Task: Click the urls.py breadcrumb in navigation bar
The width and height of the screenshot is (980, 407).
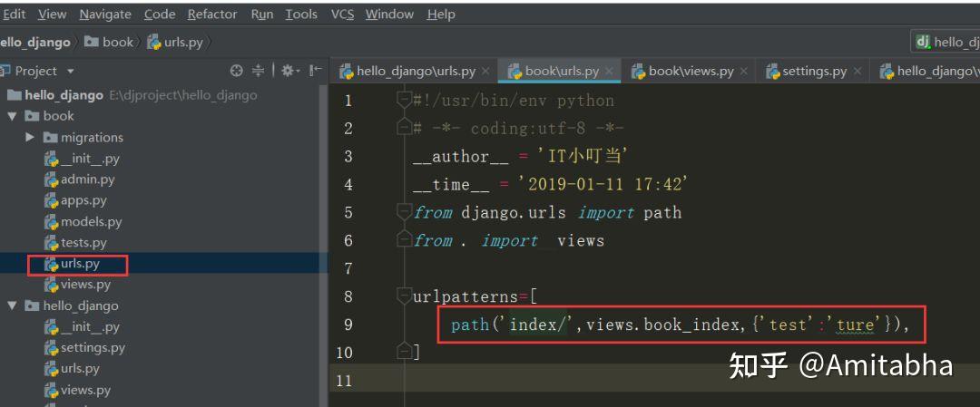Action: [176, 42]
